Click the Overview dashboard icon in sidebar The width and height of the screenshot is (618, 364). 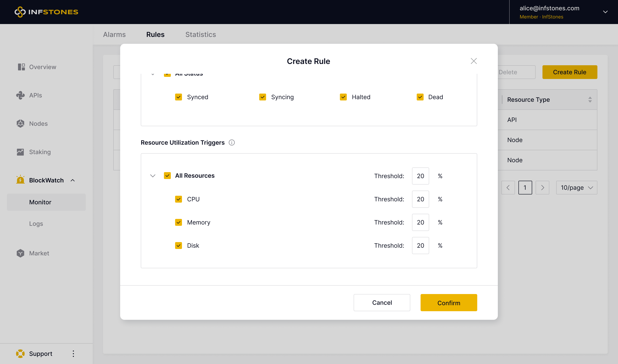[x=21, y=67]
